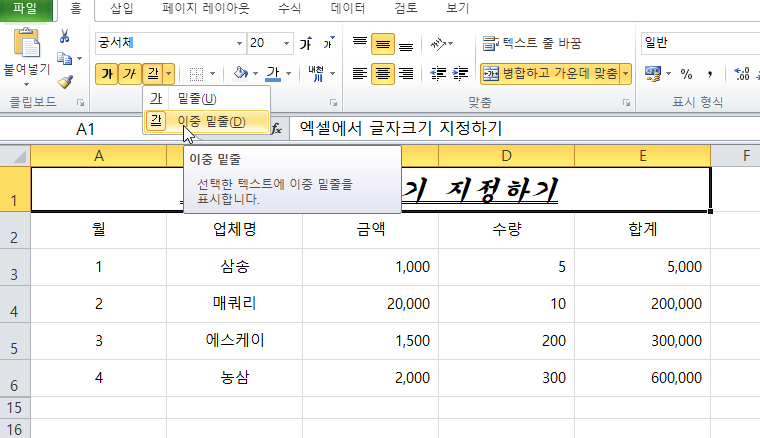Open the 궁서체 font name dropdown
This screenshot has height=438, width=760.
click(x=239, y=44)
